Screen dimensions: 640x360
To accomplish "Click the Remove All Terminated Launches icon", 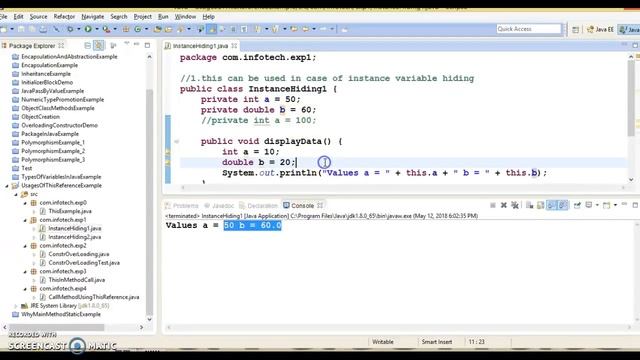I will [x=515, y=205].
